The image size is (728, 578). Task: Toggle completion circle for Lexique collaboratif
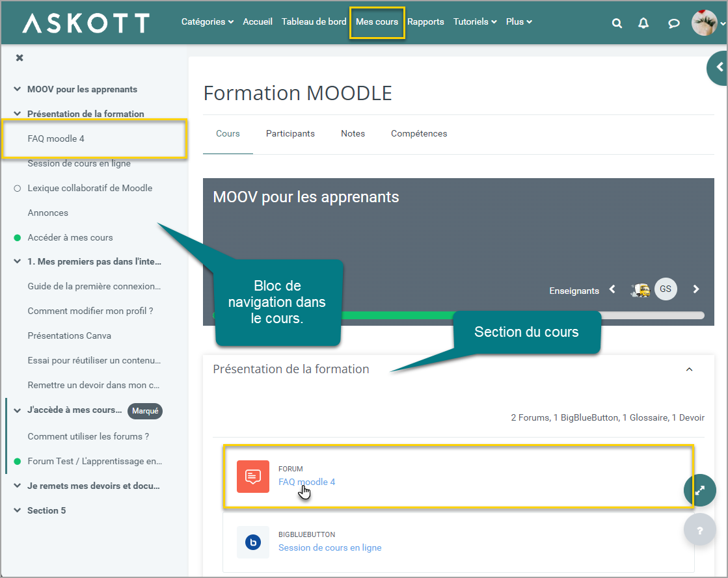pos(18,189)
